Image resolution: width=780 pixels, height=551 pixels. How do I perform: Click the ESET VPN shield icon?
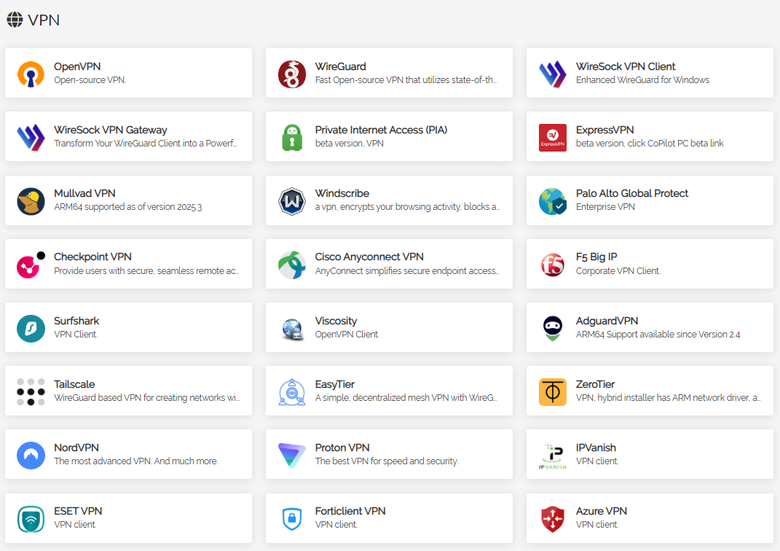pos(31,519)
